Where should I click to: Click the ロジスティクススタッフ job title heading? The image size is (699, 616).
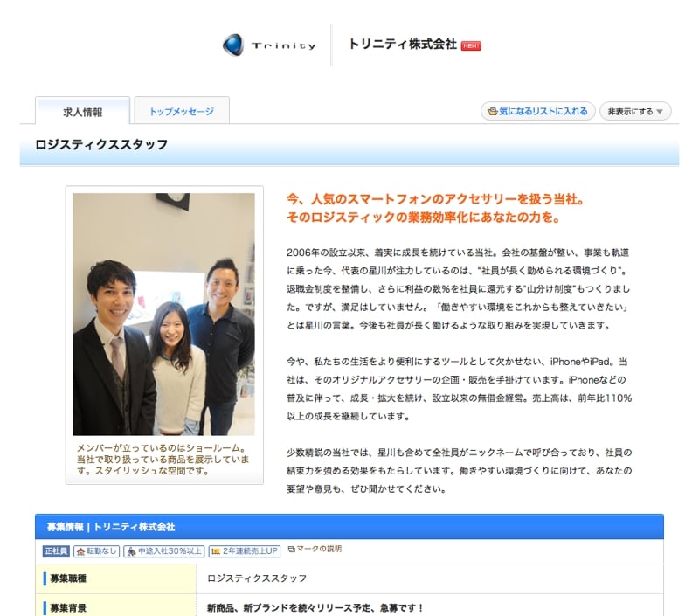pyautogui.click(x=101, y=144)
